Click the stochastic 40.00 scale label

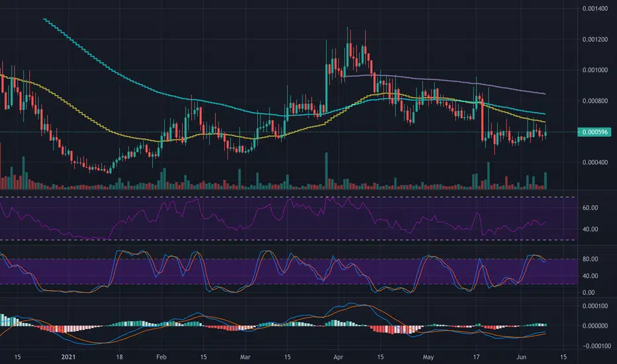coord(591,276)
